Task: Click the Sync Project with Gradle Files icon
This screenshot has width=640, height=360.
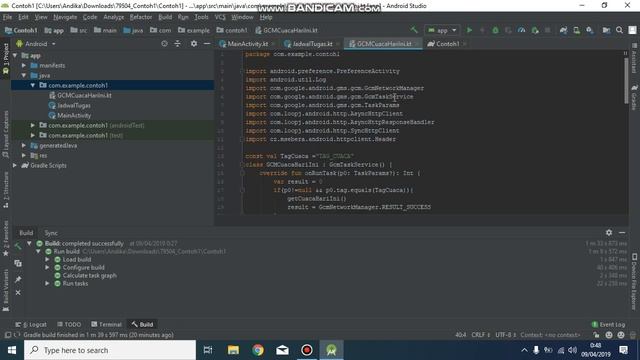Action: [563, 30]
